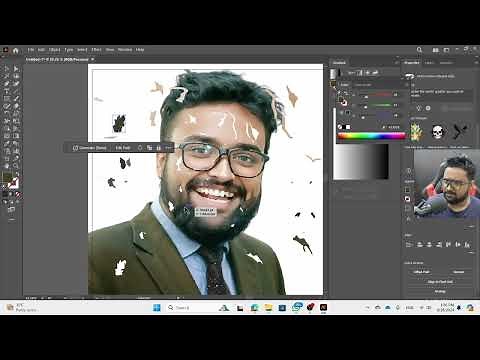Viewport: 480px width, 360px height.
Task: Select the Type tool in toolbar
Action: coord(6,91)
